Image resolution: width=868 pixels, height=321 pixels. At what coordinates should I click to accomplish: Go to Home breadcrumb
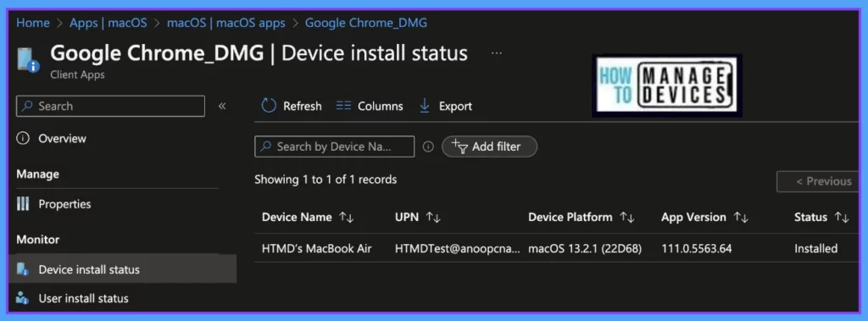click(33, 23)
